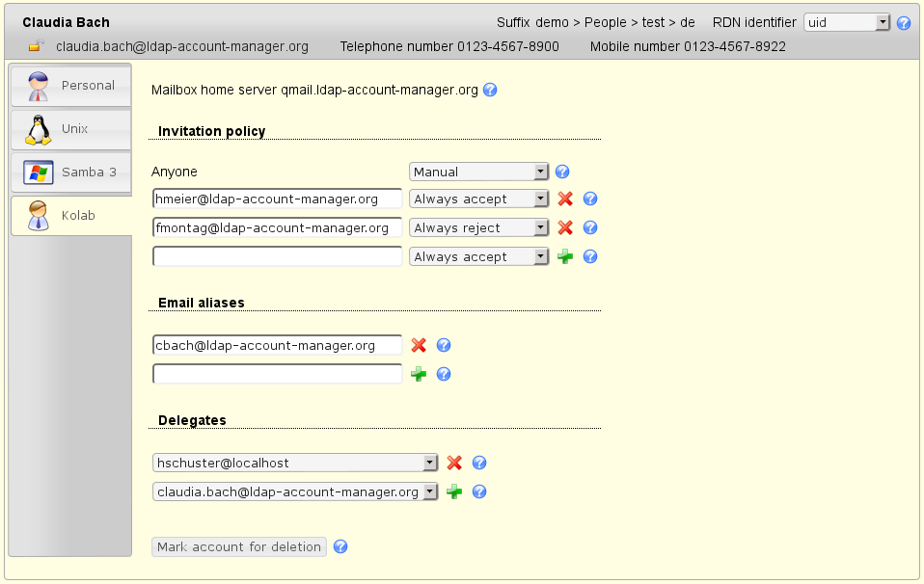924x584 pixels.
Task: Click the empty email alias field
Action: 277,374
